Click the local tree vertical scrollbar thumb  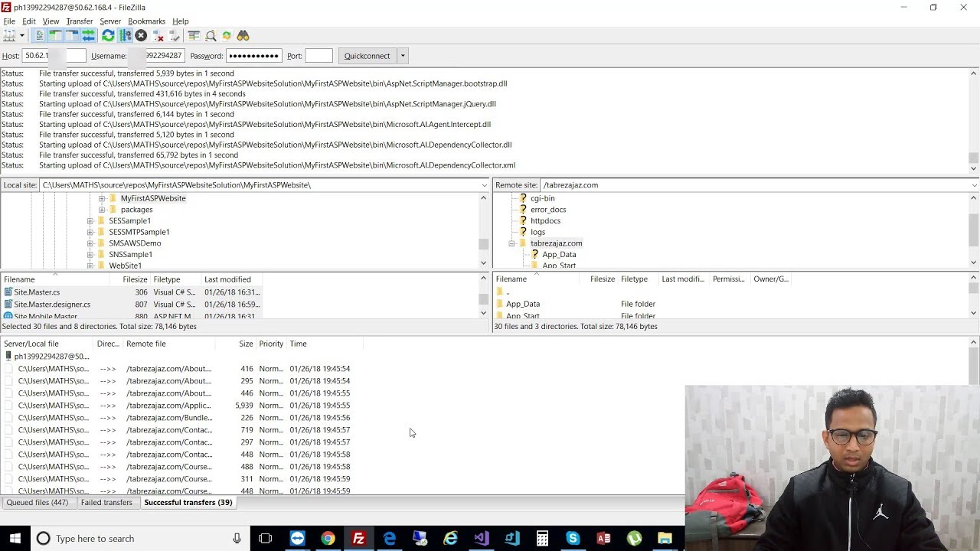pyautogui.click(x=483, y=244)
